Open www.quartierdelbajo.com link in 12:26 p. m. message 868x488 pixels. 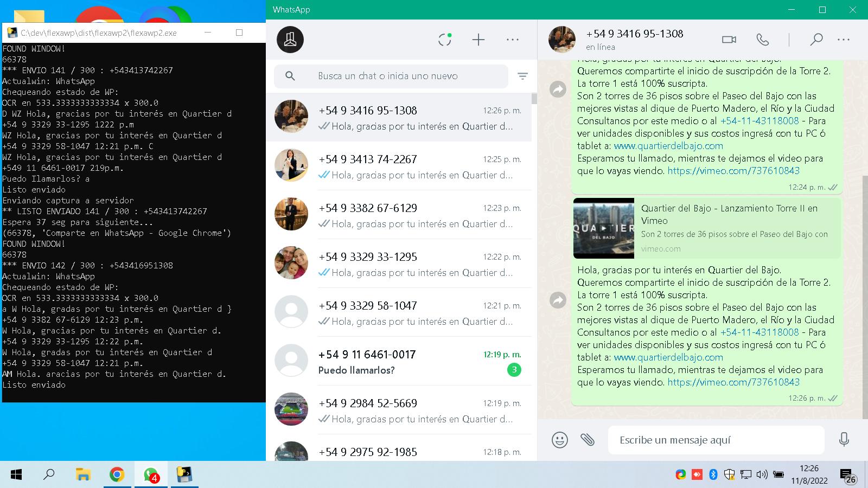(x=668, y=357)
